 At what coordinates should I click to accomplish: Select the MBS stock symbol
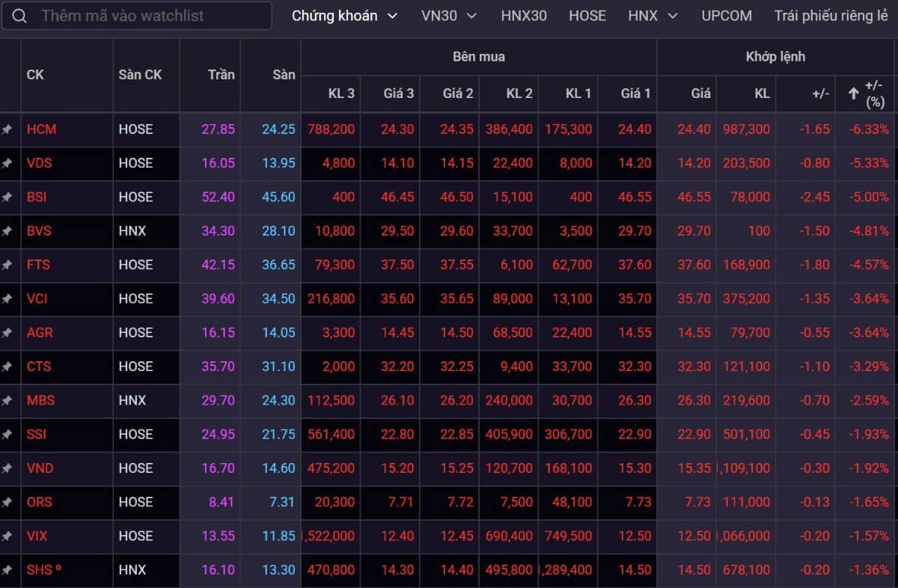tap(40, 400)
